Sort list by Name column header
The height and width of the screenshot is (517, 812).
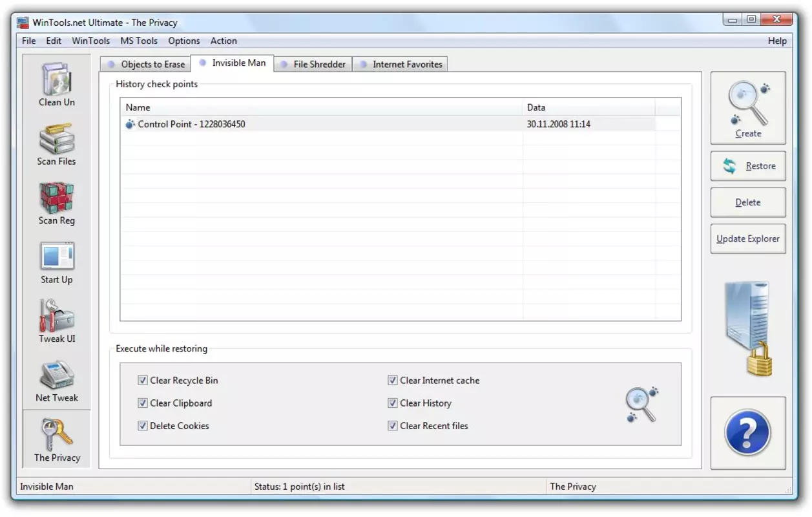pos(321,107)
